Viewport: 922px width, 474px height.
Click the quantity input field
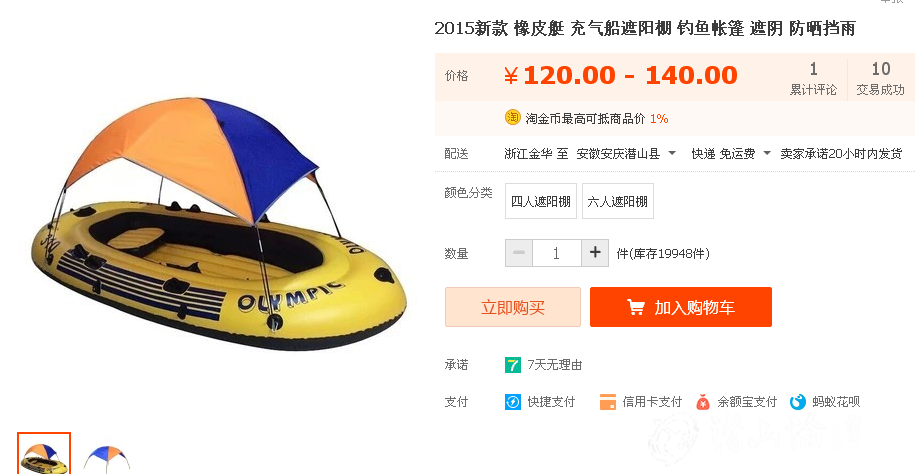pos(557,253)
